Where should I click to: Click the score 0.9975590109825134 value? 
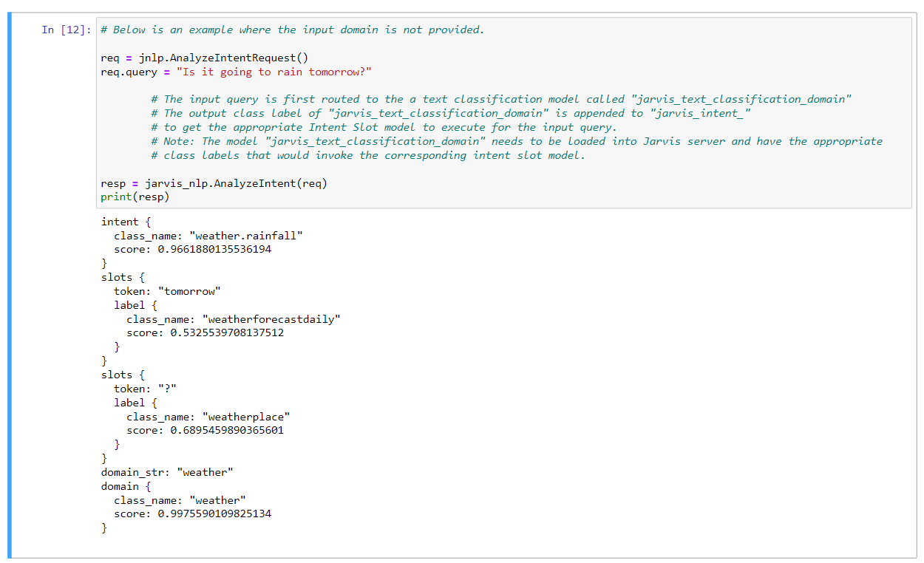(x=214, y=513)
